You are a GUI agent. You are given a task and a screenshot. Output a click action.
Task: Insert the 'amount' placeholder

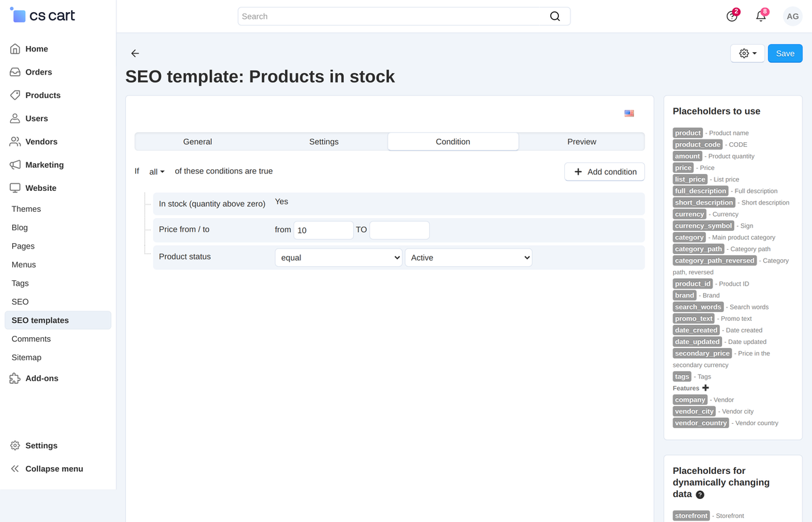(687, 156)
